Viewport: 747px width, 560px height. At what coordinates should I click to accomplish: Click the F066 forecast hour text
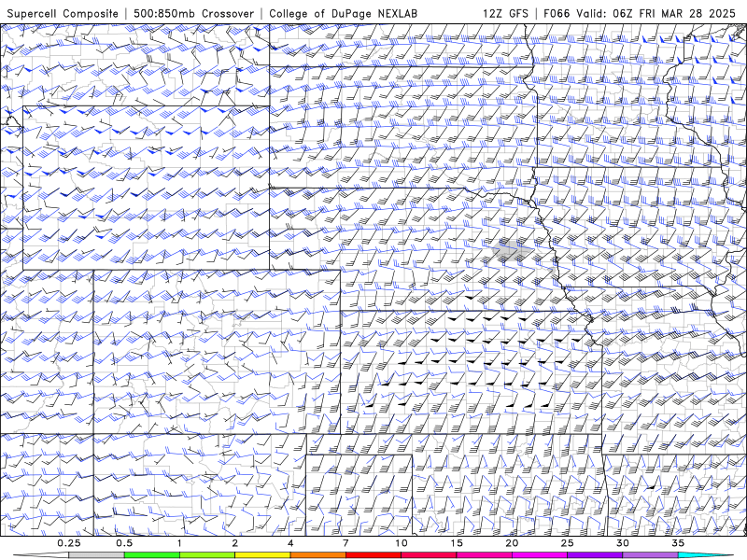[557, 13]
